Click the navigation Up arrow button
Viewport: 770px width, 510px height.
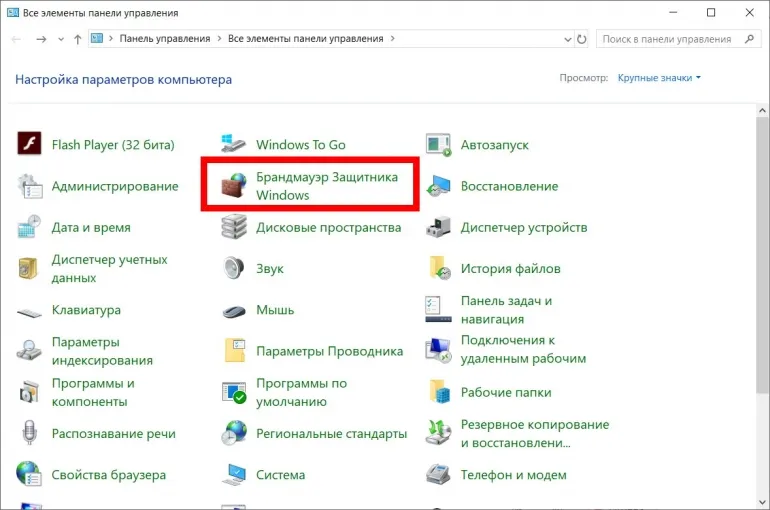[77, 39]
